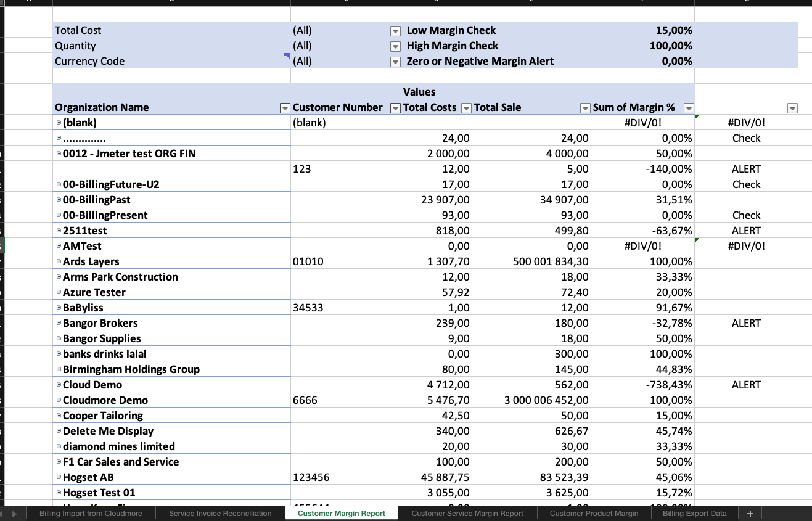The width and height of the screenshot is (812, 521).
Task: Switch to Billing Import from Cloudmore sheet
Action: click(91, 514)
